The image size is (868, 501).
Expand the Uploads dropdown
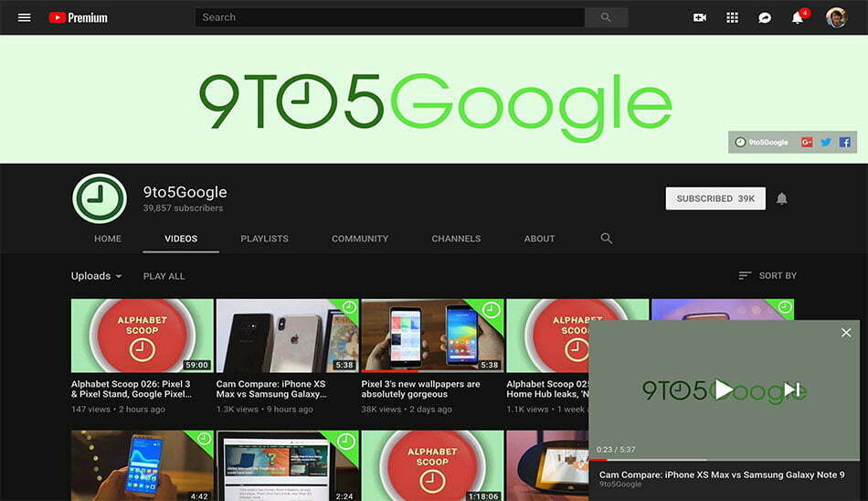pos(96,276)
